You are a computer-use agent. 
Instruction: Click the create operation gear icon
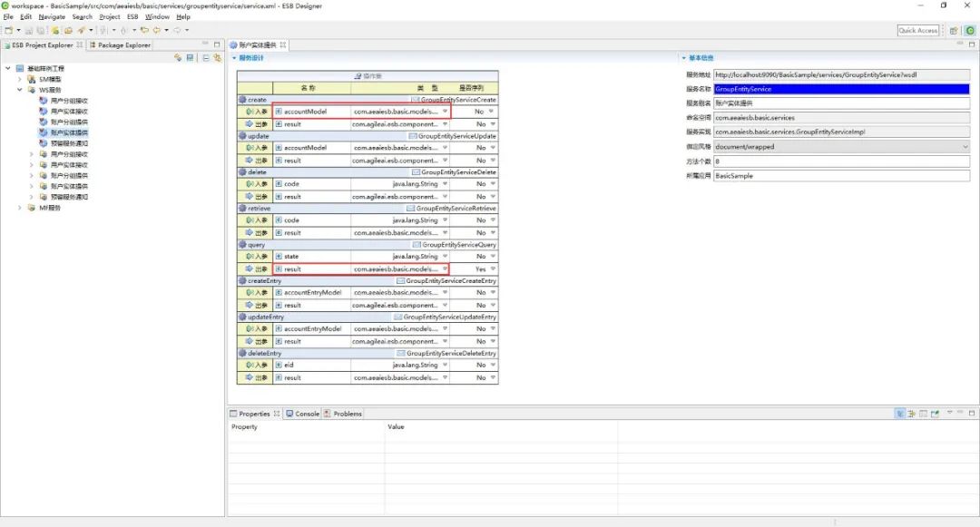point(242,100)
